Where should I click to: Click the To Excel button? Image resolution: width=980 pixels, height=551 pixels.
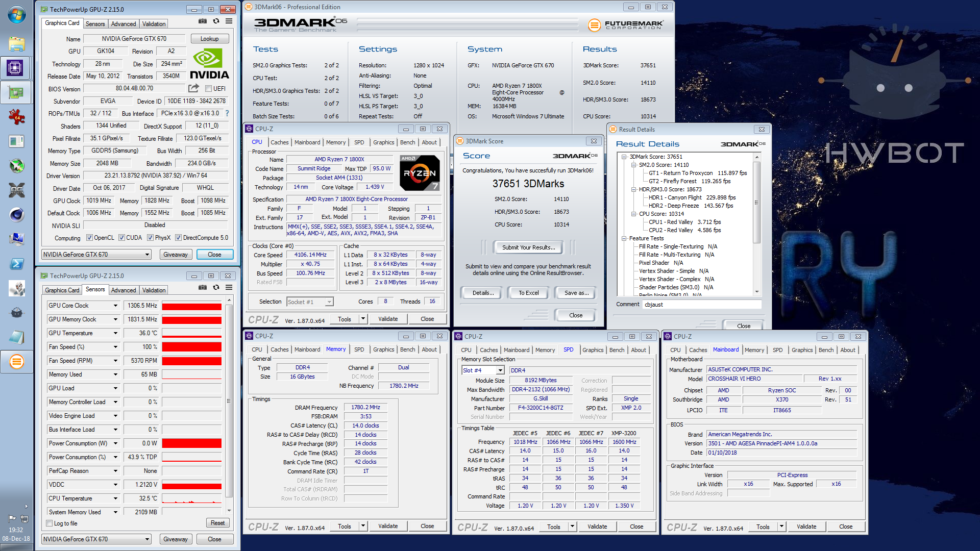(528, 293)
